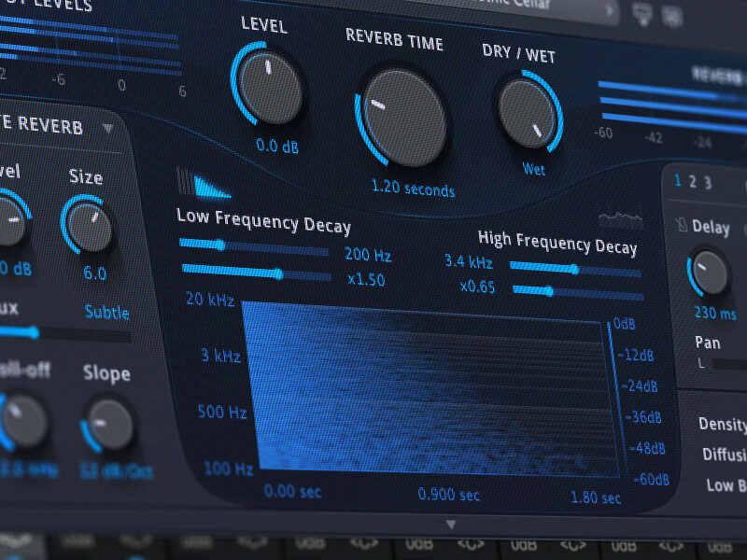Click the Subtle value text

pyautogui.click(x=106, y=312)
